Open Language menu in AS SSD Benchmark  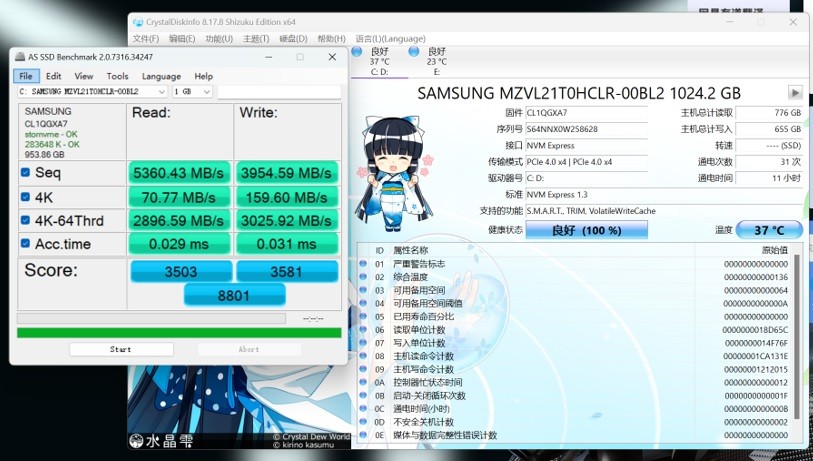click(161, 76)
